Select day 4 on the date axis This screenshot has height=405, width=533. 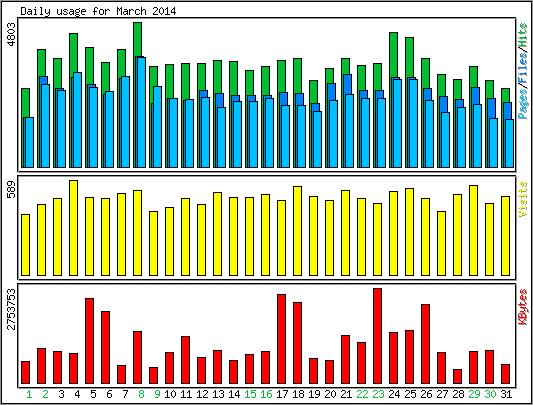[x=77, y=394]
